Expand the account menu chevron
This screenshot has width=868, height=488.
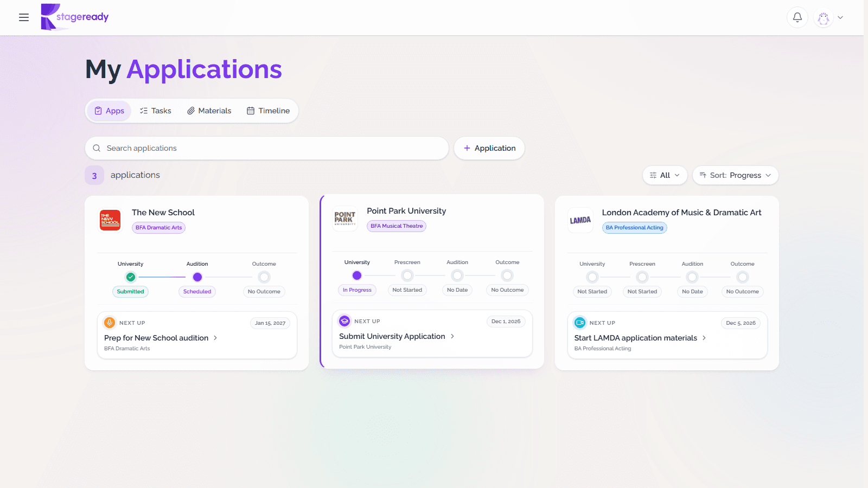(840, 17)
